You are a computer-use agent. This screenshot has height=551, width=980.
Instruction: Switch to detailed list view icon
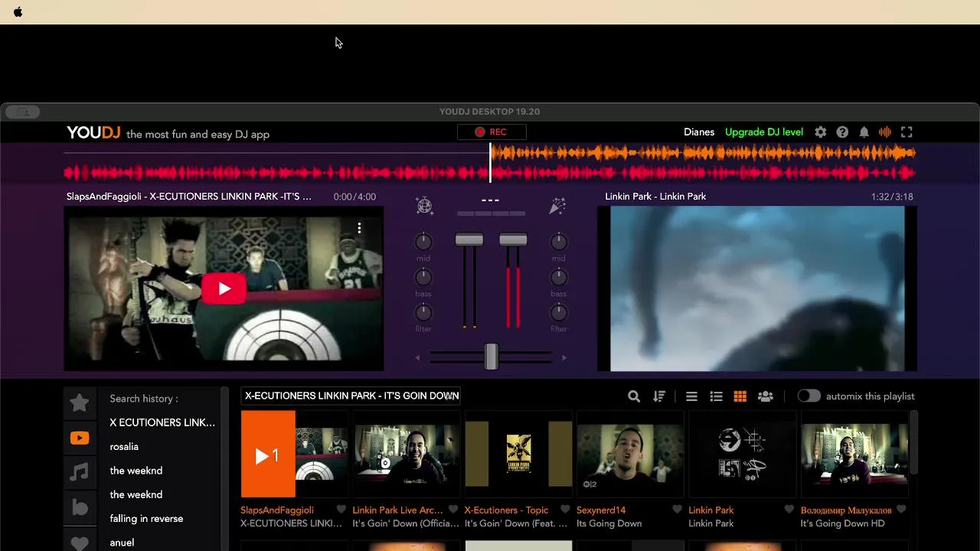click(x=716, y=396)
